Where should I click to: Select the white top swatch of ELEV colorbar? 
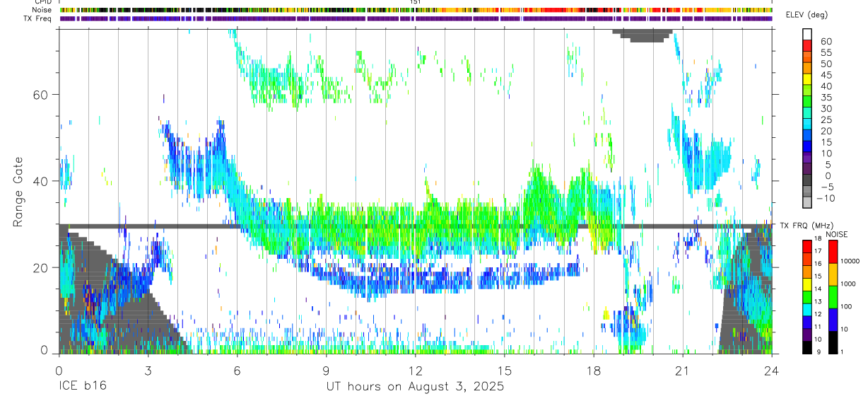click(x=807, y=33)
